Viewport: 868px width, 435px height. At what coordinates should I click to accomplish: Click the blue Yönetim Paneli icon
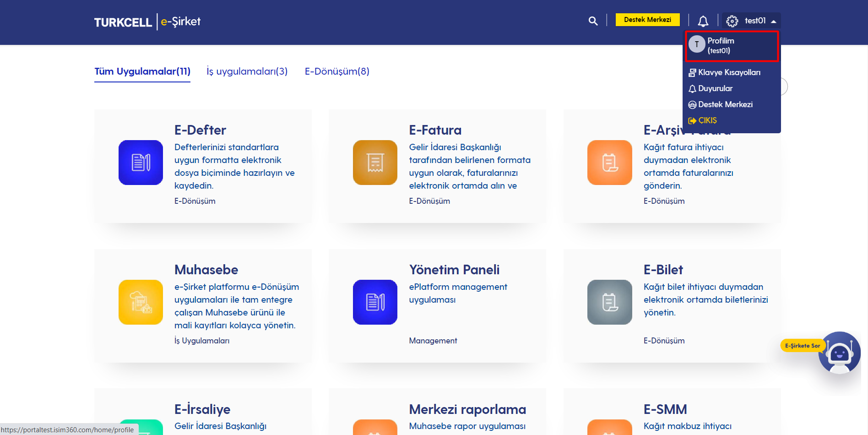point(375,302)
